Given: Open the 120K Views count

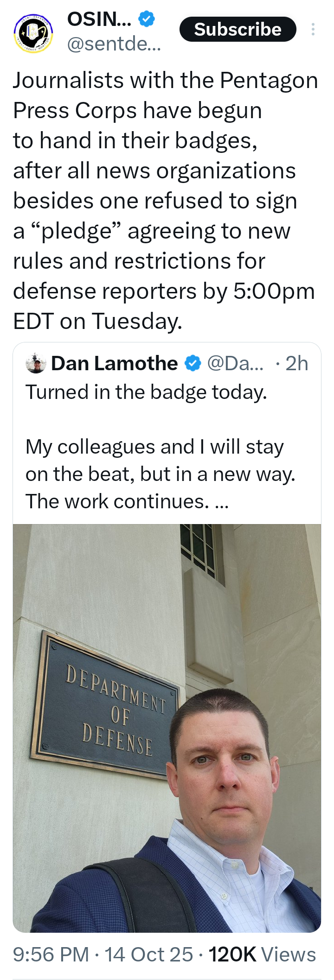Looking at the screenshot, I should pos(262,955).
